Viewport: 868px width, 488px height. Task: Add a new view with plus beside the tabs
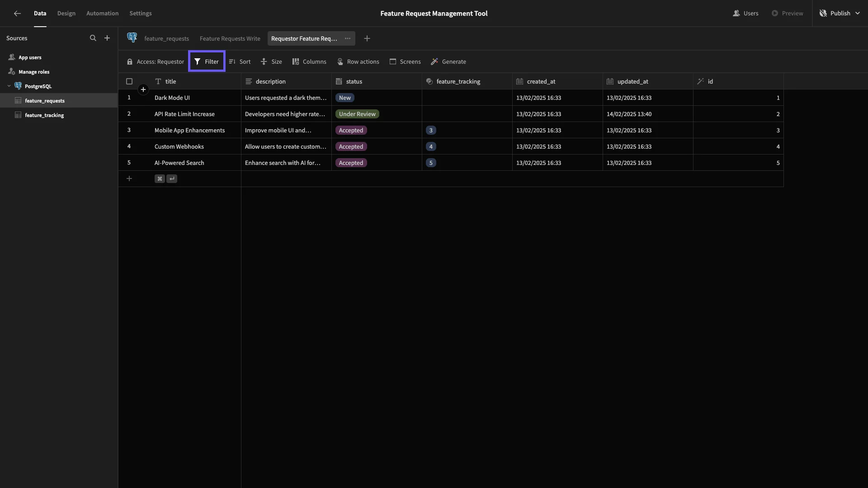[x=367, y=38]
